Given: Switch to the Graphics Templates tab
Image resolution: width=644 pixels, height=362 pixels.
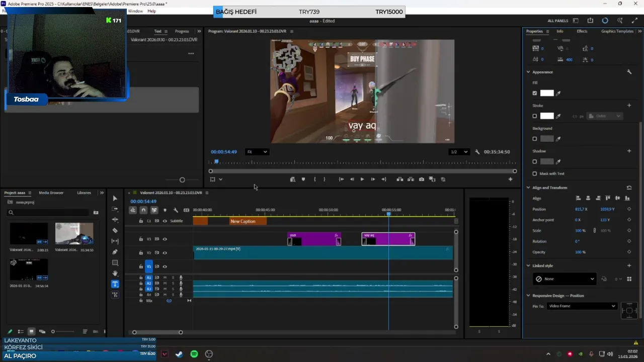Looking at the screenshot, I should click(x=617, y=31).
